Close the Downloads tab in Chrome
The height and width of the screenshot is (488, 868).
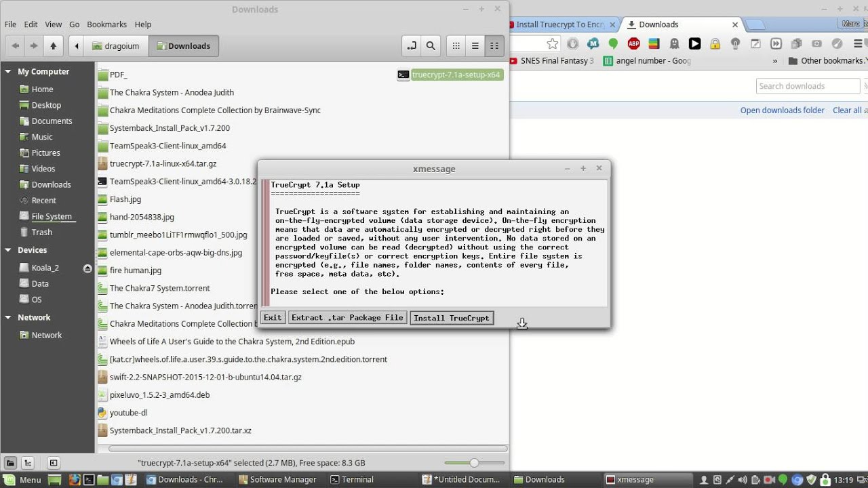pyautogui.click(x=735, y=24)
